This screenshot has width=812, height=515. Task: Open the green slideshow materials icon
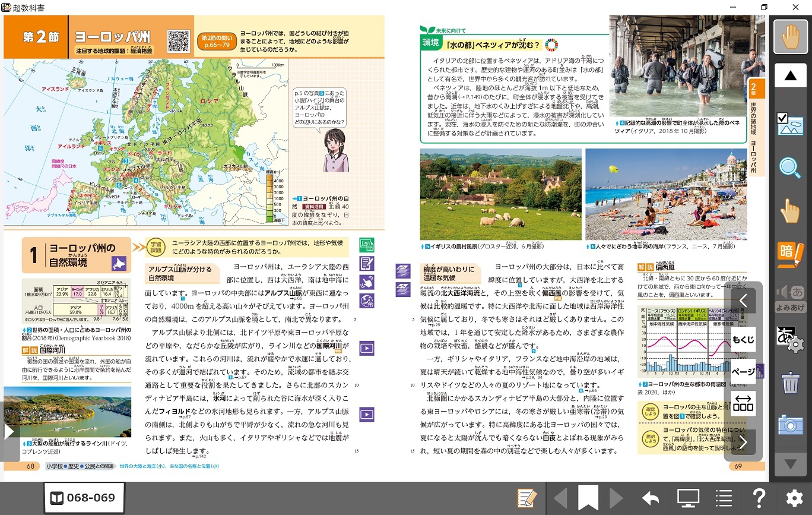(367, 245)
